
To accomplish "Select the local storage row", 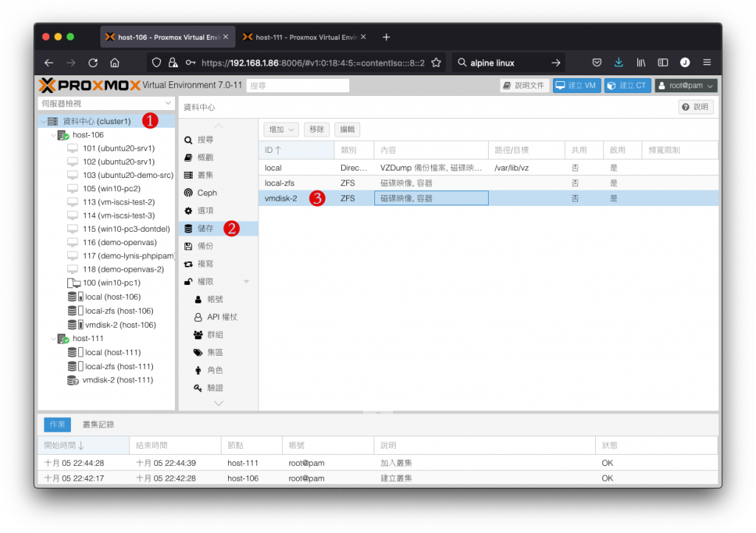I will (488, 168).
